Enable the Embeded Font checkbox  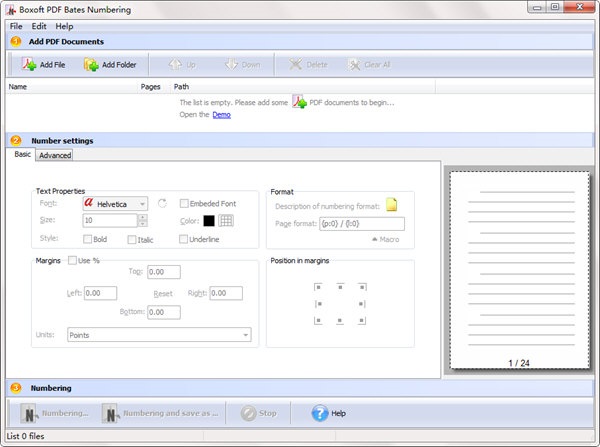coord(184,204)
